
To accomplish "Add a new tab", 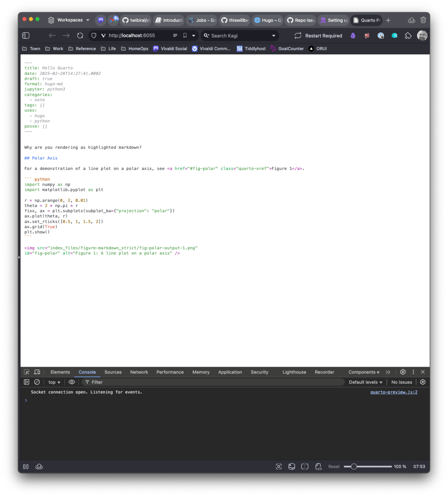I will [x=388, y=20].
